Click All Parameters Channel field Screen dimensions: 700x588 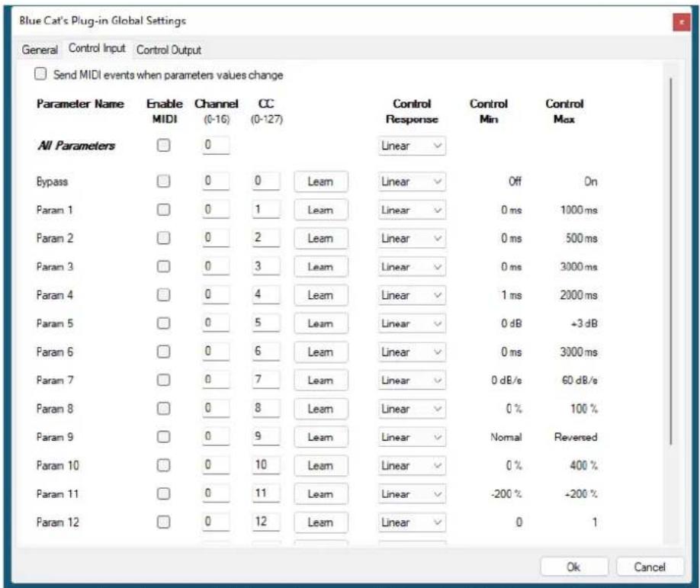click(x=216, y=145)
